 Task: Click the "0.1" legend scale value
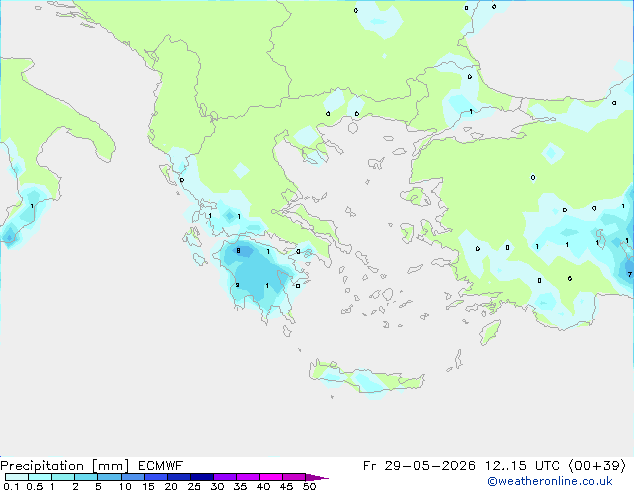tap(11, 486)
